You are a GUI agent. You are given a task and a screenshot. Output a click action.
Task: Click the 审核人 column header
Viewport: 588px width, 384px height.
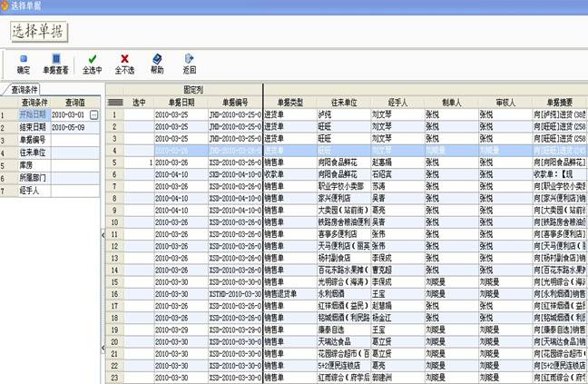point(505,103)
